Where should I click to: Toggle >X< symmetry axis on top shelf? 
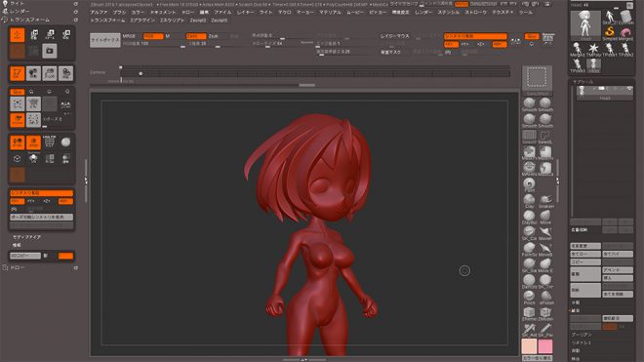(x=451, y=44)
